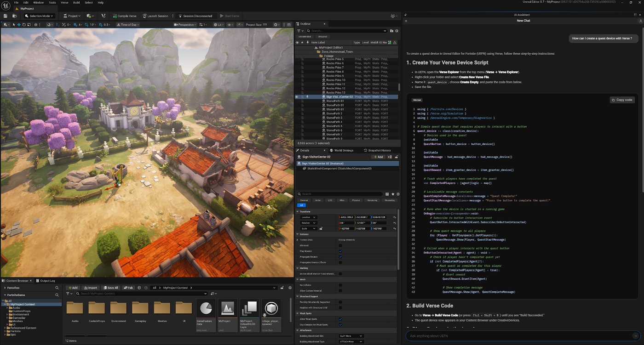Toggle the Scale lock icon
644x345 pixels.
pos(321,228)
